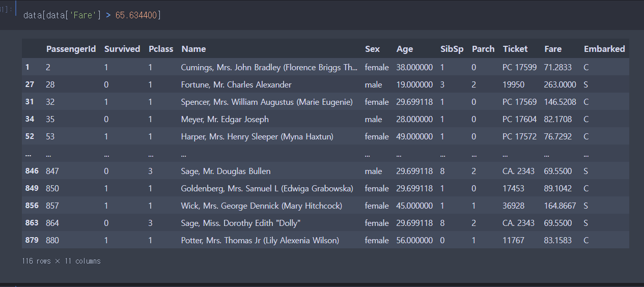This screenshot has height=287, width=644.
Task: Click ticket 36928
Action: (513, 206)
